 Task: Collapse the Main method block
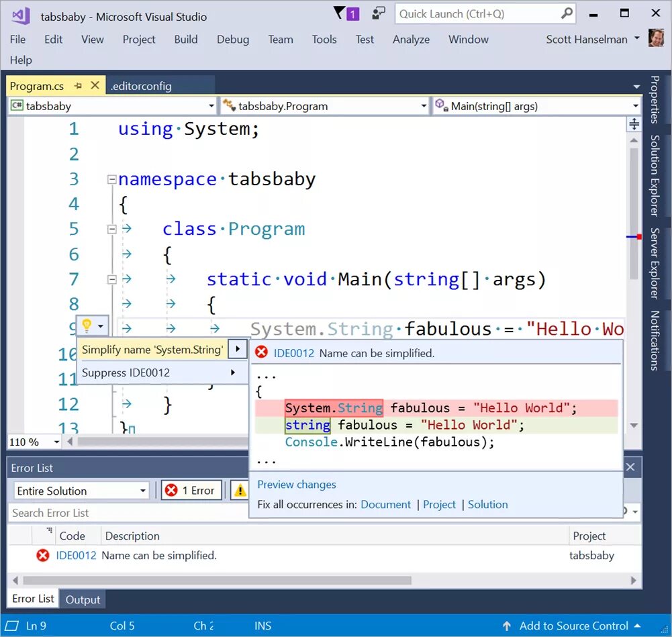click(x=112, y=279)
